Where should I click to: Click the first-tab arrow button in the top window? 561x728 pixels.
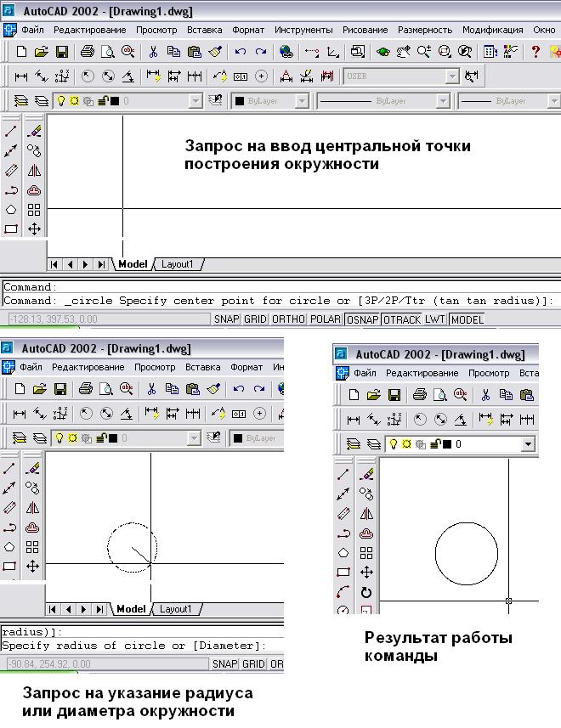point(54,264)
